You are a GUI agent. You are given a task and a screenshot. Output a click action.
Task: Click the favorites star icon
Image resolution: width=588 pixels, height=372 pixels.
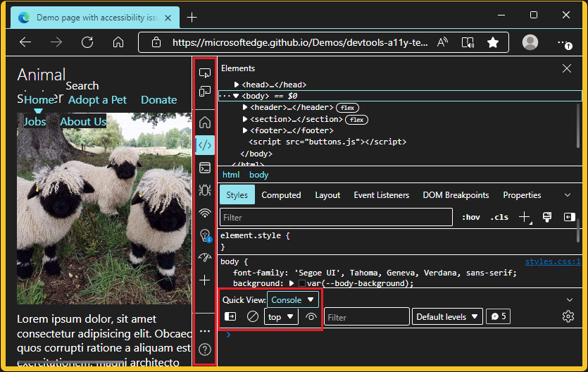(493, 42)
